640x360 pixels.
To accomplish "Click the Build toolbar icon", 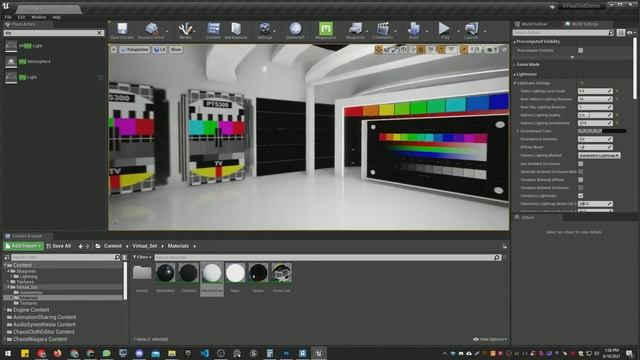I will 413,31.
